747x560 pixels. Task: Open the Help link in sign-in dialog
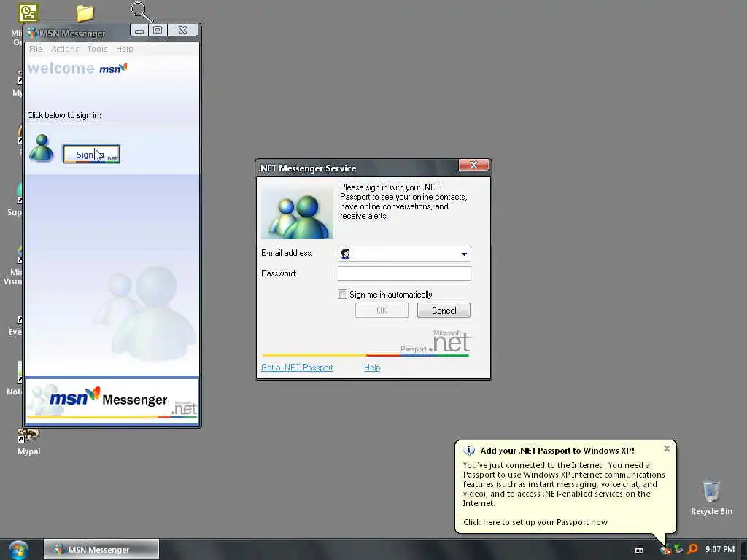click(372, 367)
